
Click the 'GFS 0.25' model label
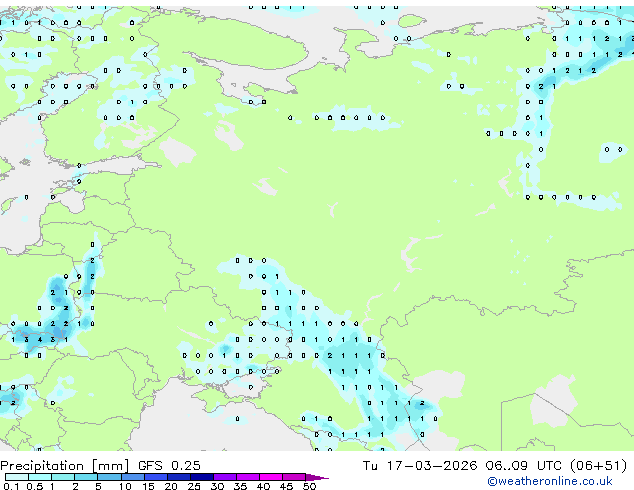(169, 465)
